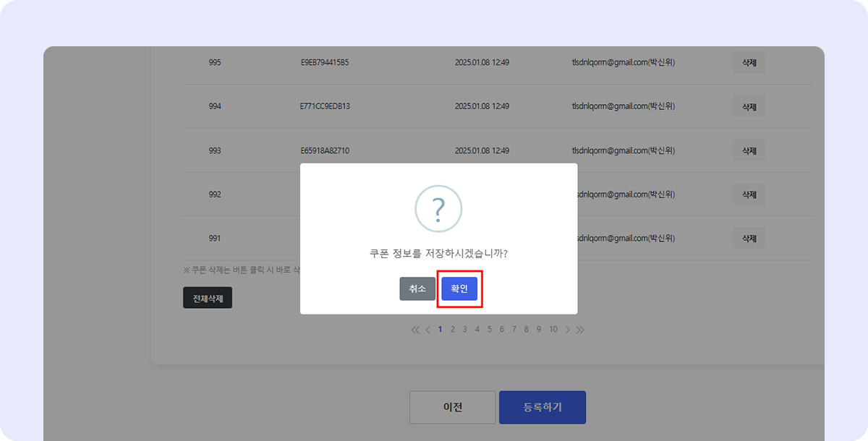Image resolution: width=868 pixels, height=441 pixels.
Task: Delete coupon row 995
Action: click(x=749, y=63)
